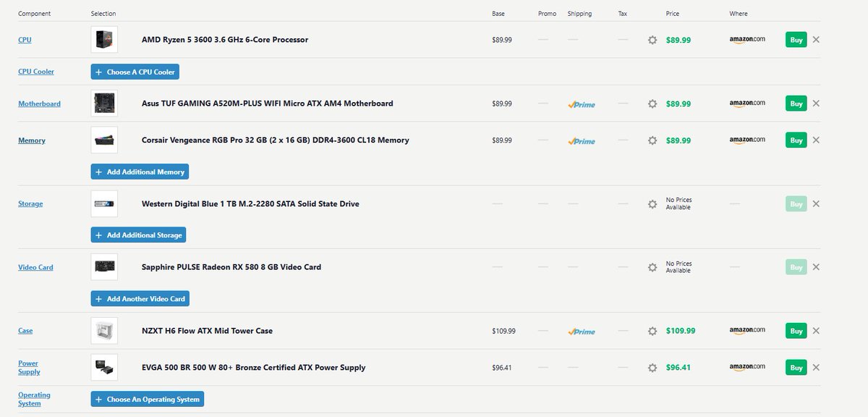Screen dimensions: 868x417
Task: Open EVGA 500 BR 500 W name link
Action: (x=254, y=368)
